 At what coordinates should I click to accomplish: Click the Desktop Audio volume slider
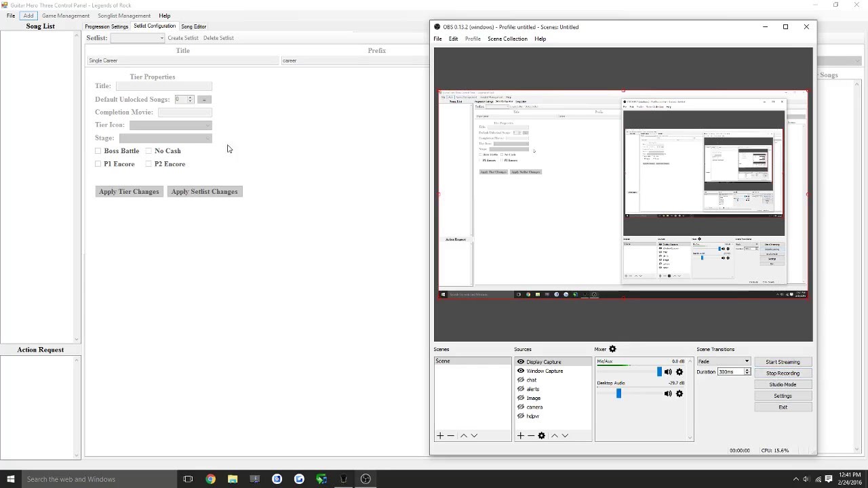pyautogui.click(x=629, y=394)
